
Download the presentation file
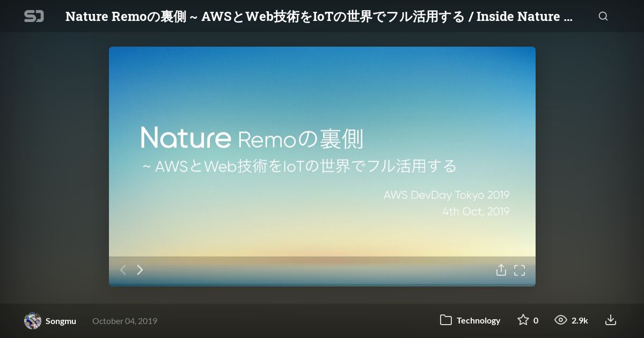click(x=611, y=320)
